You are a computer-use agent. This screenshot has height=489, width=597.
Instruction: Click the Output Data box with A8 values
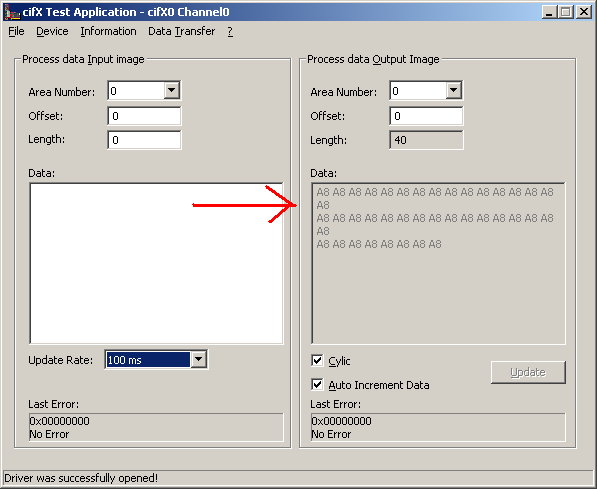coord(438,264)
